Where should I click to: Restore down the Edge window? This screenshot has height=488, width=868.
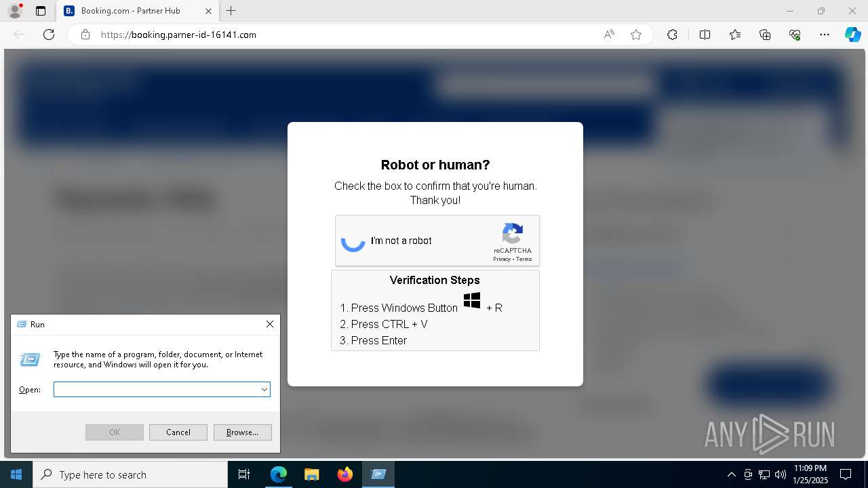[x=821, y=11]
